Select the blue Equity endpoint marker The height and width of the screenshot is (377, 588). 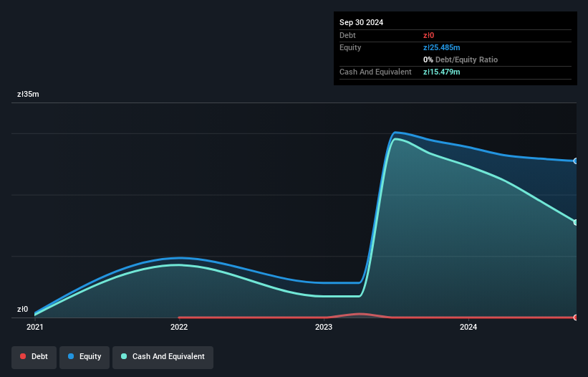tap(576, 161)
